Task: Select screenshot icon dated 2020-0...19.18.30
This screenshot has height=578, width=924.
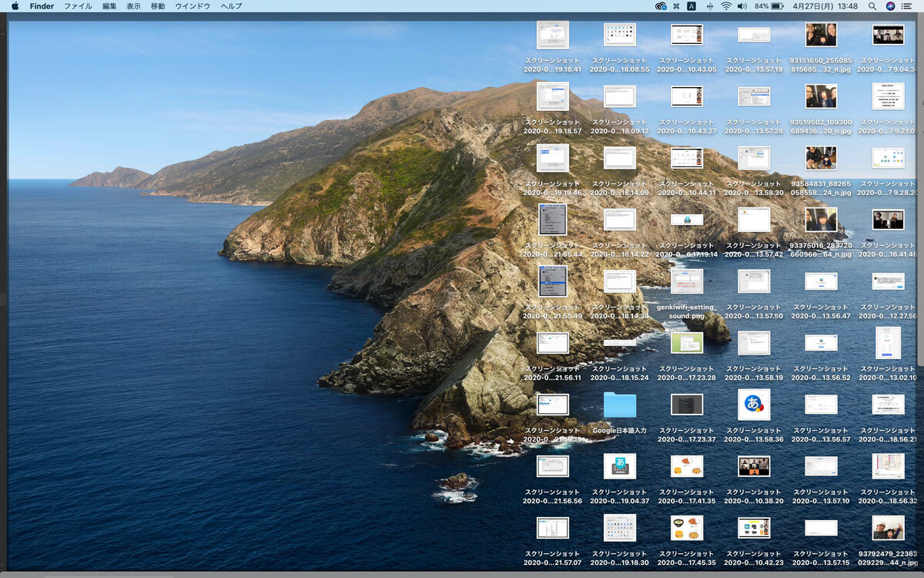Action: 620,528
